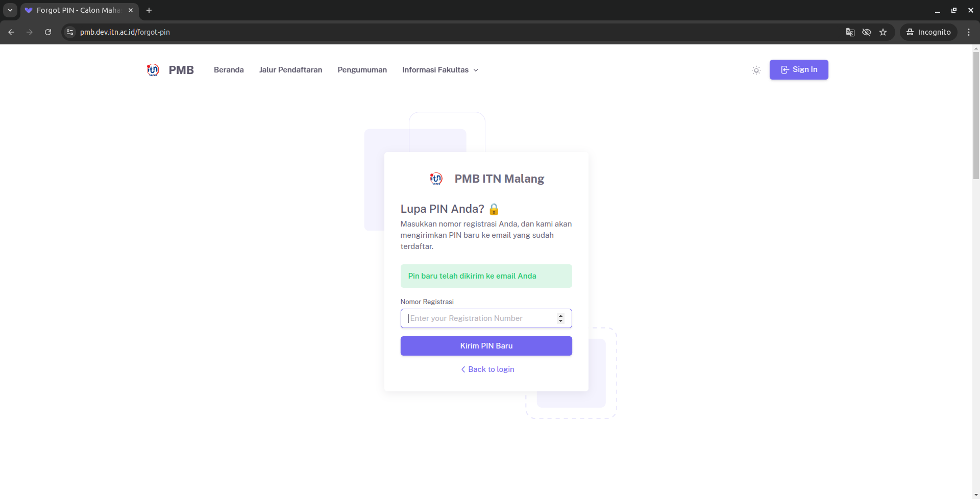This screenshot has height=499, width=980.
Task: Open the Chrome three-dot menu
Action: pos(969,32)
